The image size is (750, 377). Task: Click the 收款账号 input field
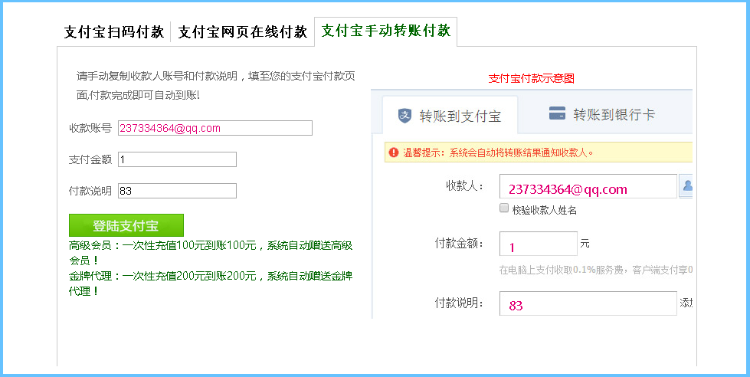[215, 128]
